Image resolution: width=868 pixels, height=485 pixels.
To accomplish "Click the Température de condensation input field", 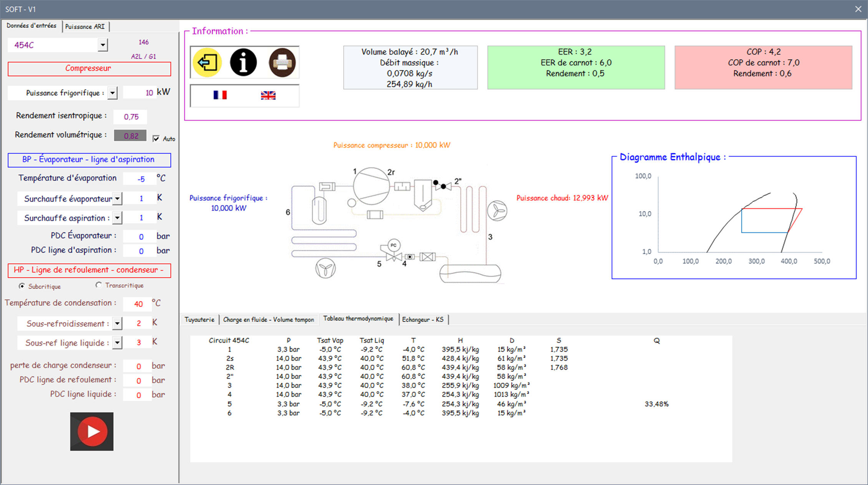I will pos(138,304).
